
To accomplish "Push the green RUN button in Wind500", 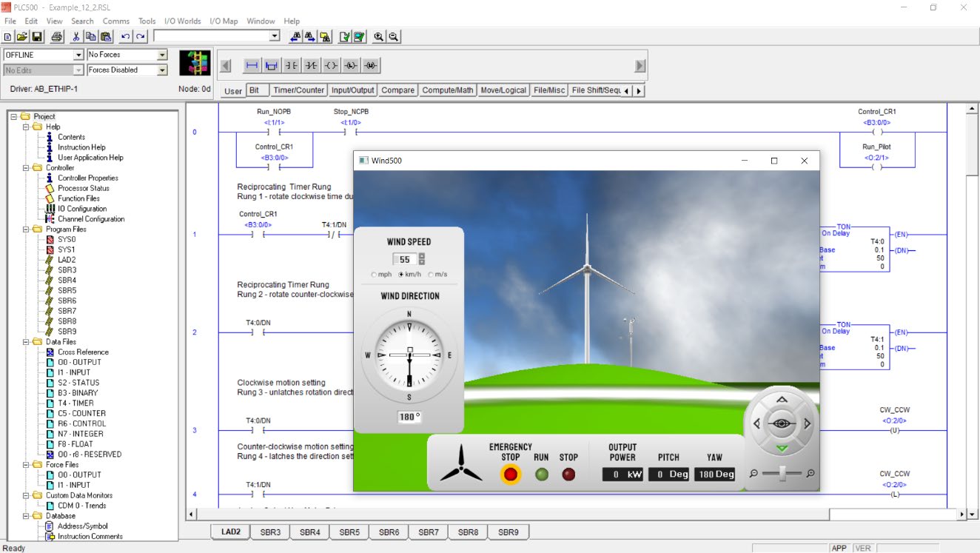I will pos(542,475).
